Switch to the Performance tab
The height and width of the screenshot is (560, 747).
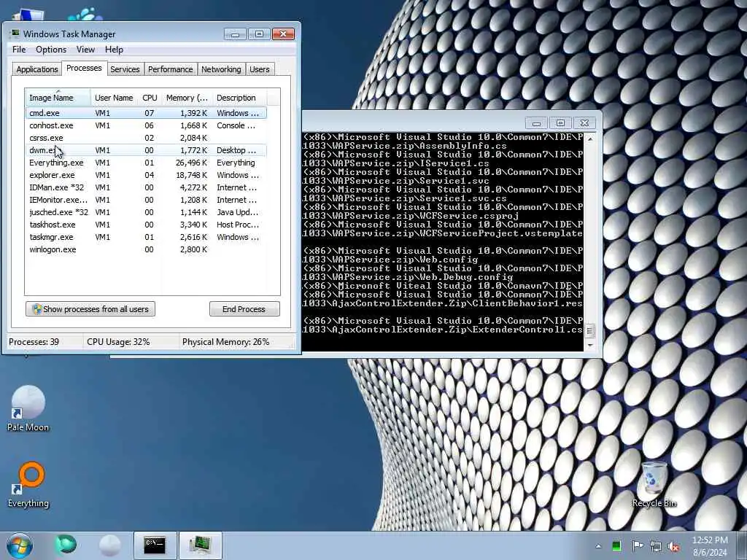coord(170,69)
